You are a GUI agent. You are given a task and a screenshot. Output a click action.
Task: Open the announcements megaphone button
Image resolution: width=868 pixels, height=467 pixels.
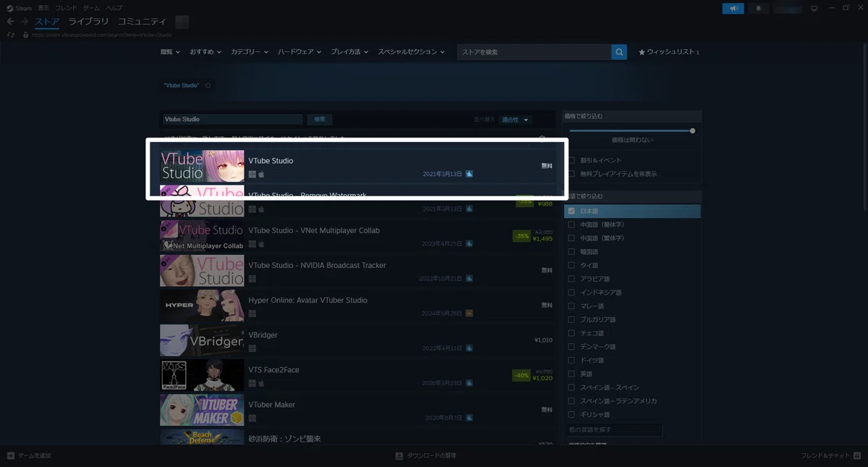[x=733, y=8]
